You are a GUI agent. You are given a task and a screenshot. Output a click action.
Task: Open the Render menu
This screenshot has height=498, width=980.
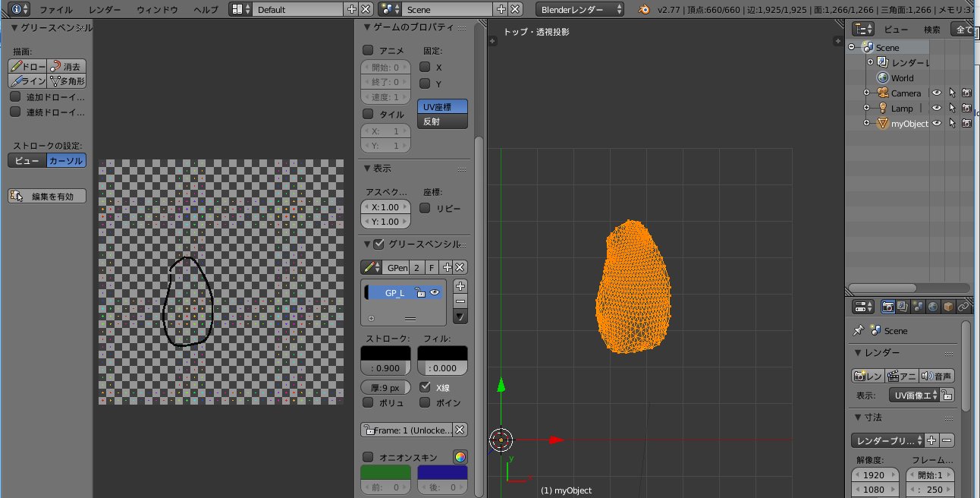[105, 10]
